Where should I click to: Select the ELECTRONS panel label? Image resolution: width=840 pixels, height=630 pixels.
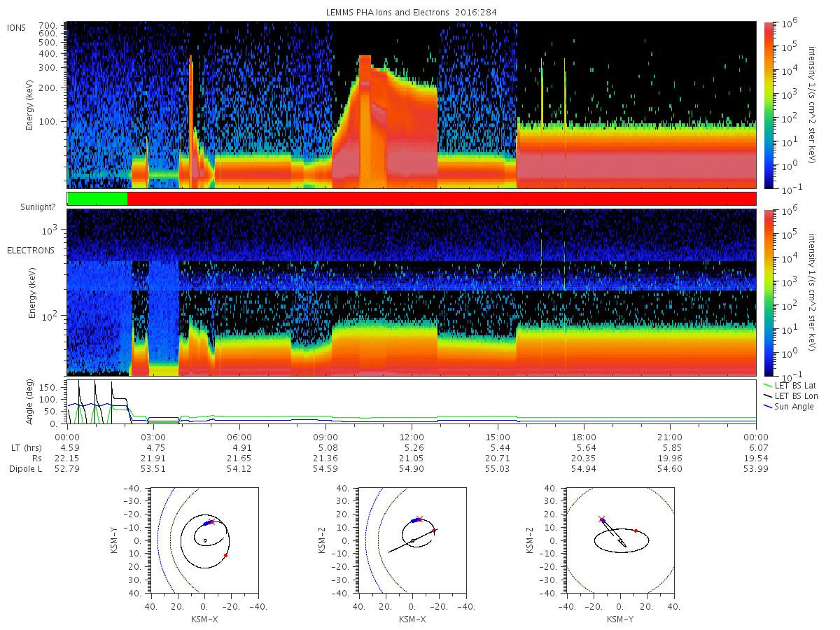30,250
